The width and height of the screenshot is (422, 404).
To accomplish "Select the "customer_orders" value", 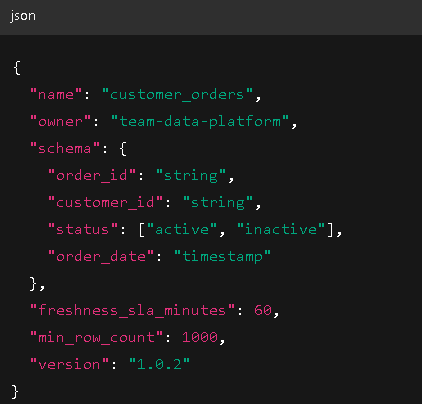I will [x=178, y=94].
